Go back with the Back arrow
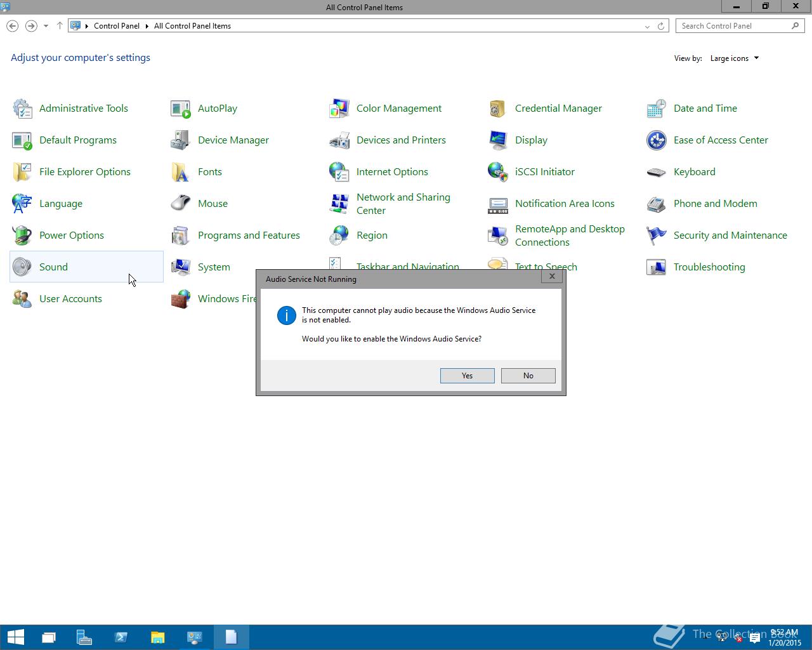The width and height of the screenshot is (812, 650). pos(12,26)
